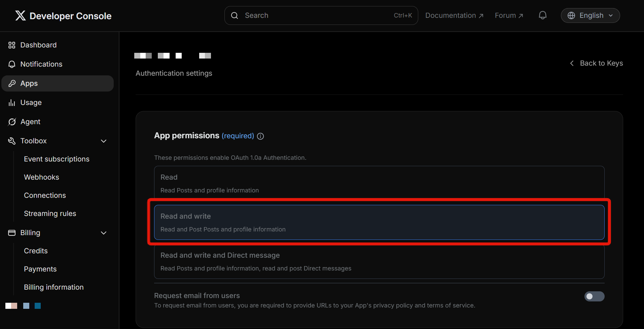Click the Toolbox label in the sidebar

(x=33, y=141)
